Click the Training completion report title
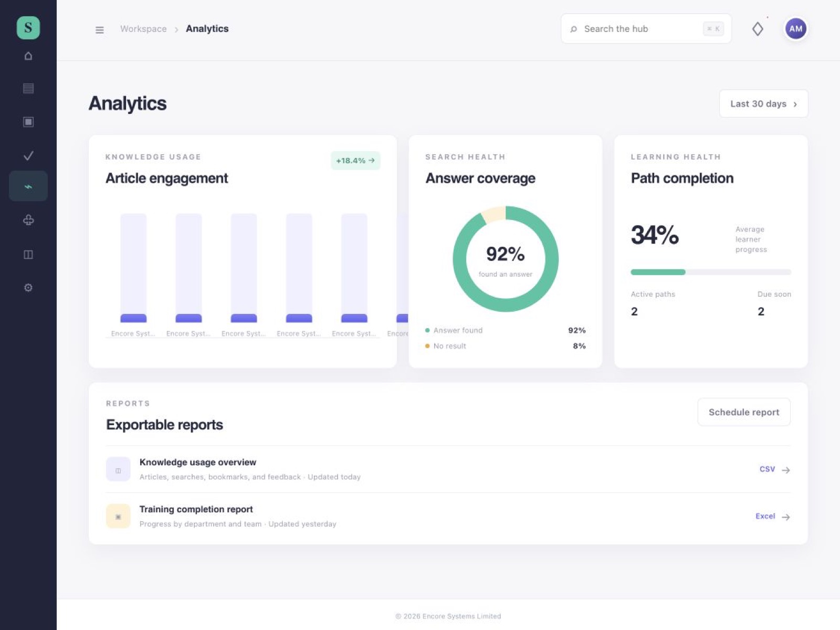840x630 pixels. click(196, 509)
